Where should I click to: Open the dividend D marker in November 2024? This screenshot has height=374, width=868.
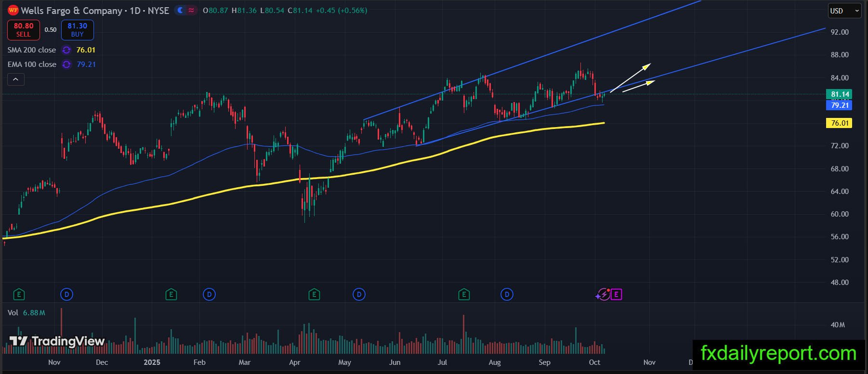click(66, 294)
